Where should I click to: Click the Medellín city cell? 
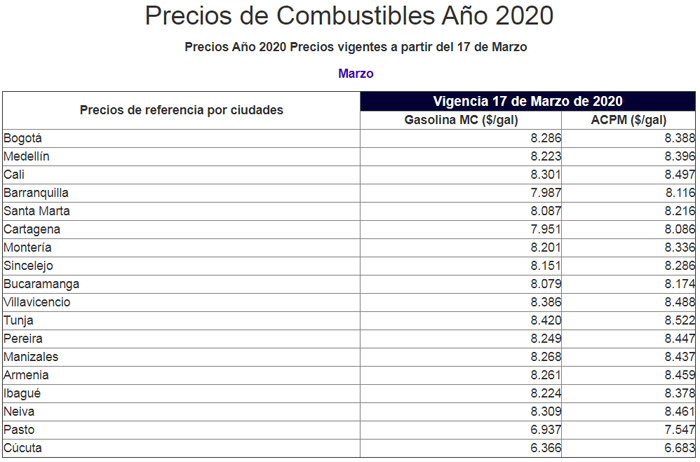coord(26,156)
